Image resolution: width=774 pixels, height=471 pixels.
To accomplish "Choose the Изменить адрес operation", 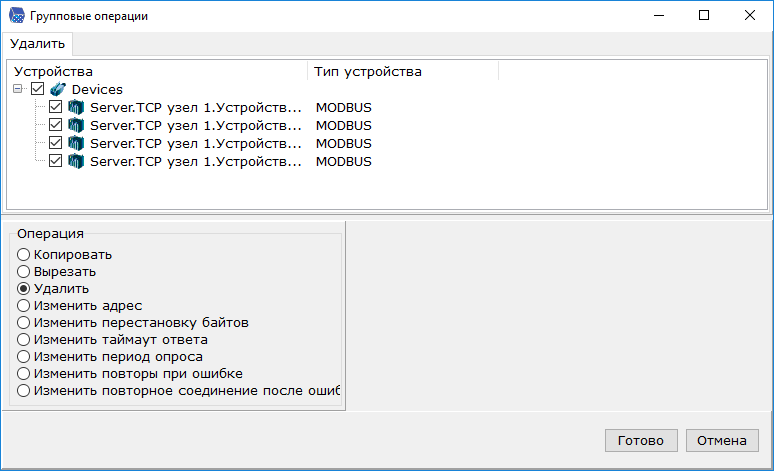I will [24, 306].
